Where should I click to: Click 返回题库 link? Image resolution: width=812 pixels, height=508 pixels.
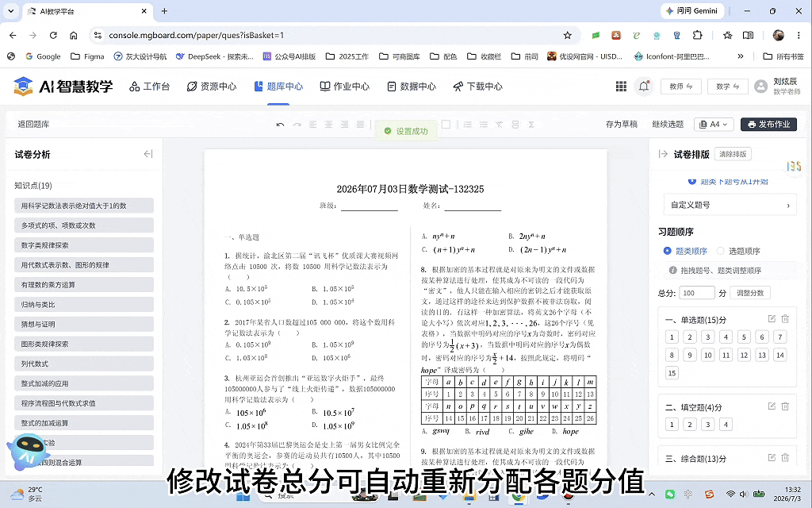pyautogui.click(x=33, y=125)
